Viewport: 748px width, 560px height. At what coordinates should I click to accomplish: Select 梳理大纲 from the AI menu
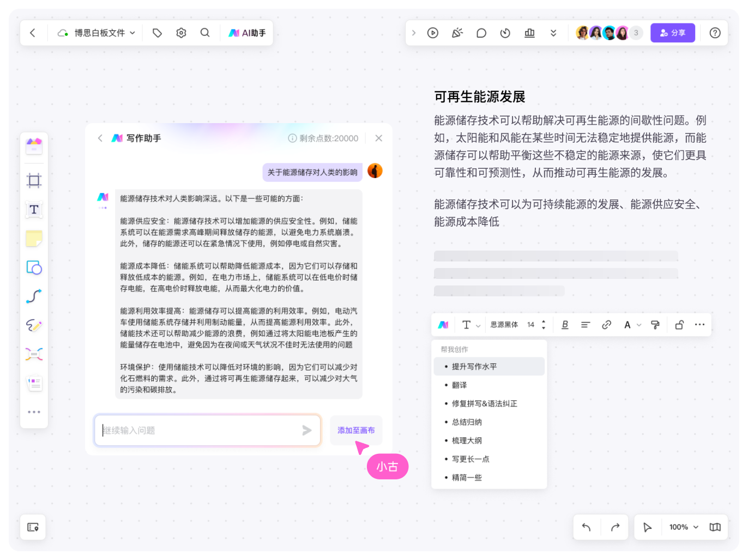489,441
